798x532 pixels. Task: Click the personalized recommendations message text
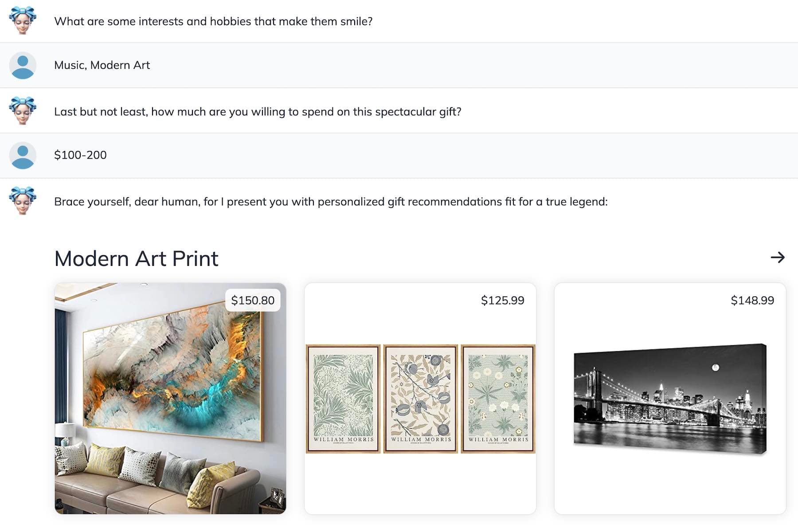331,201
